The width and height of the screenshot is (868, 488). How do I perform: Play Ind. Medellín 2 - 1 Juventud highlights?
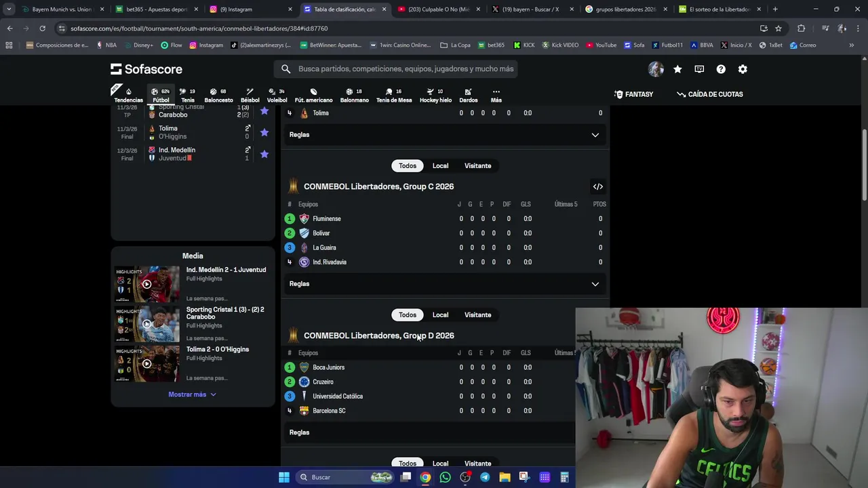pyautogui.click(x=147, y=284)
